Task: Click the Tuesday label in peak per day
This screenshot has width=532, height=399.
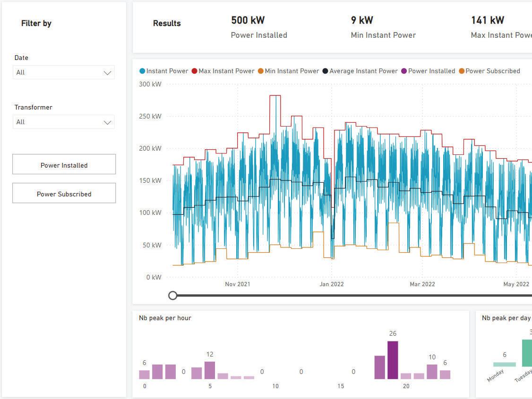Action: click(x=523, y=375)
